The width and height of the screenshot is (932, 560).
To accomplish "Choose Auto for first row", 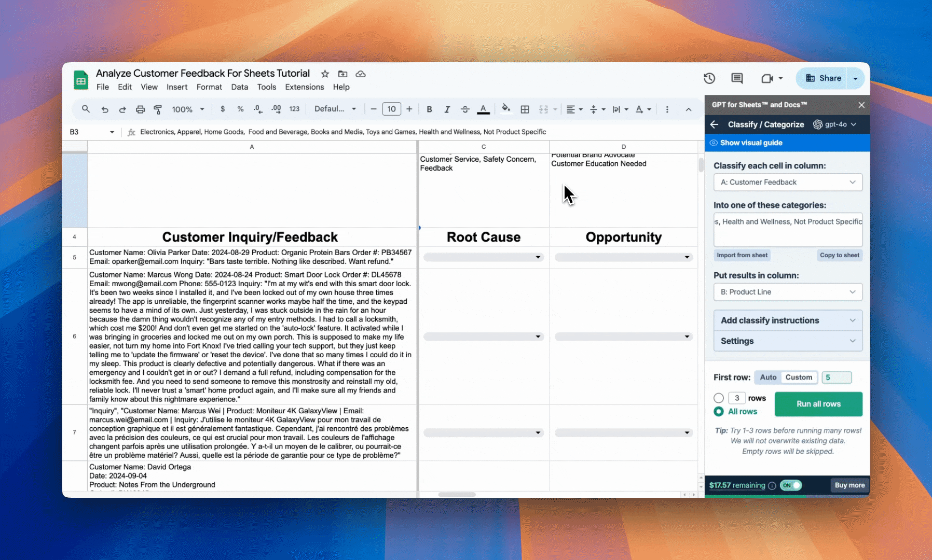I will coord(768,377).
